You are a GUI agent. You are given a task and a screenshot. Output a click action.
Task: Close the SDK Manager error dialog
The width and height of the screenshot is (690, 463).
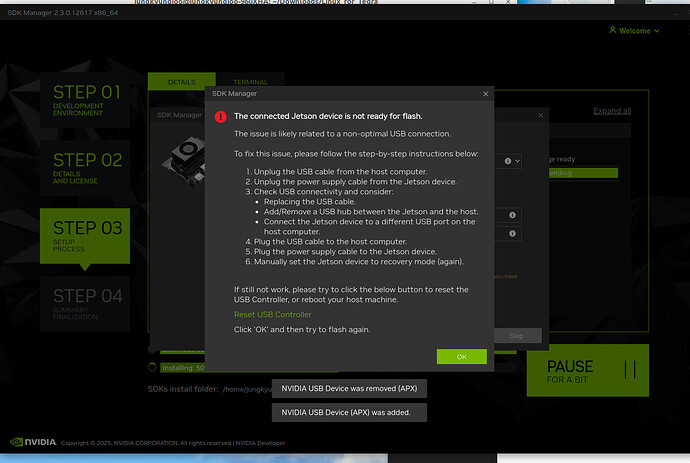[x=485, y=94]
